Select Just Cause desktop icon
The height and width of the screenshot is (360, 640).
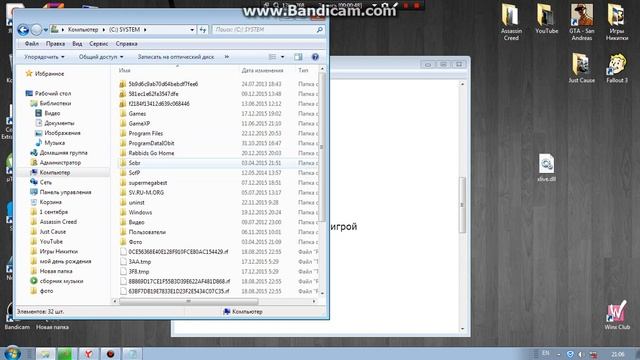click(x=582, y=68)
